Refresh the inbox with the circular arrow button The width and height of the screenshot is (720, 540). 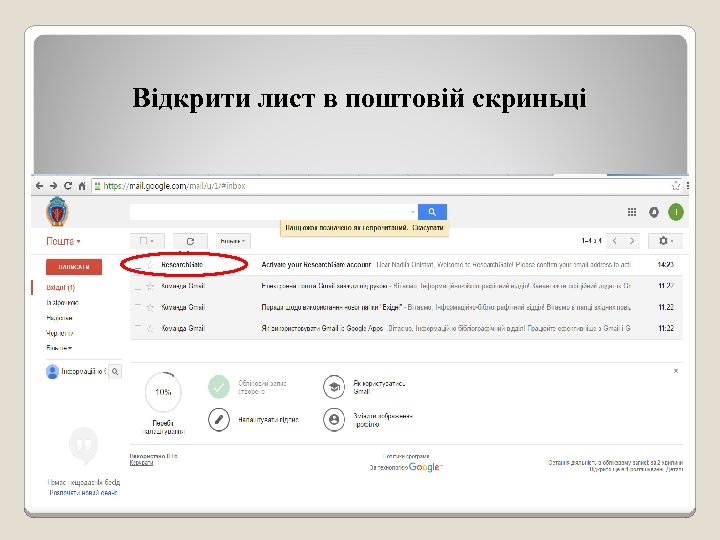(x=190, y=241)
